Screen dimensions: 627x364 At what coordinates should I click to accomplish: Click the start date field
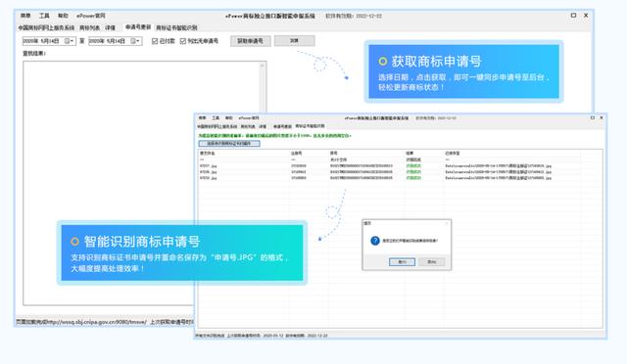point(49,41)
